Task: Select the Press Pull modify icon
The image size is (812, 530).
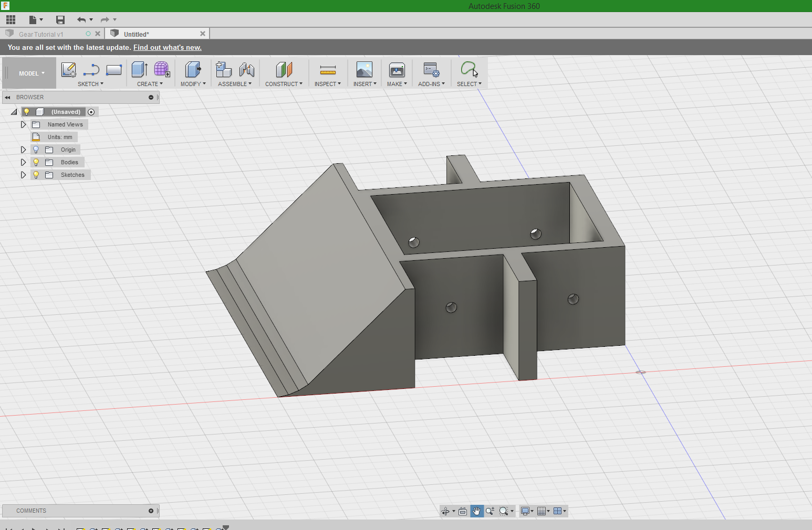Action: pyautogui.click(x=193, y=70)
